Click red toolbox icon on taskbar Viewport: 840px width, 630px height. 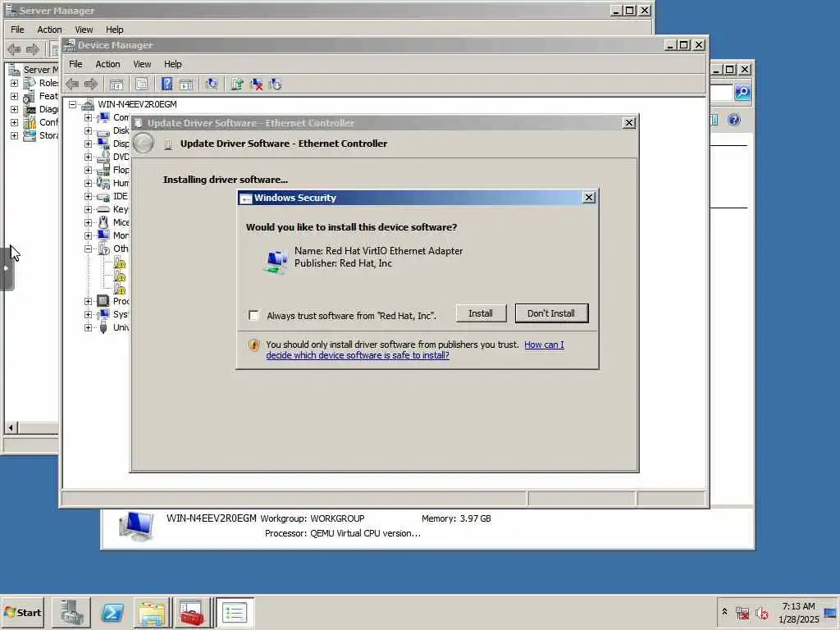pos(192,613)
